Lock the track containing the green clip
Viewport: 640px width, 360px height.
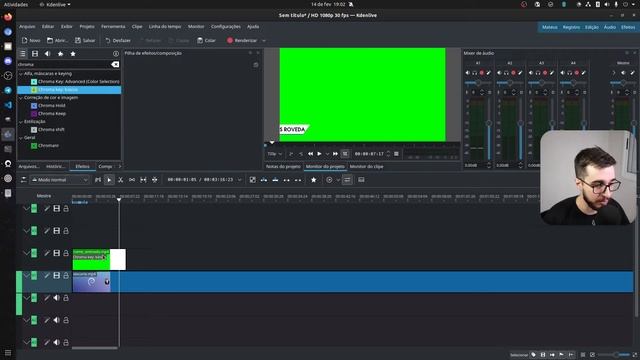click(66, 253)
